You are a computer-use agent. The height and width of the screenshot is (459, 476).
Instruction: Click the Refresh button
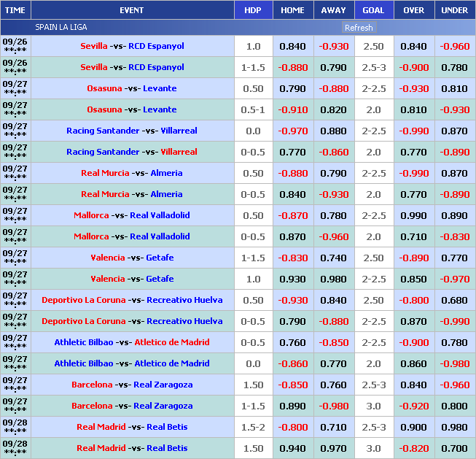pos(358,28)
